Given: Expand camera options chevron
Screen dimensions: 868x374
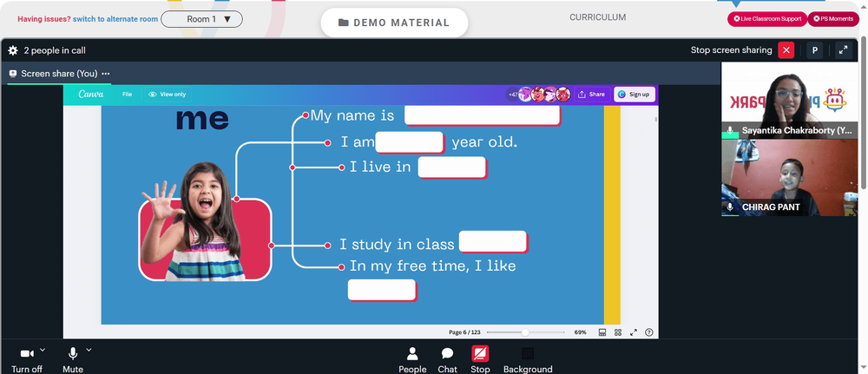Looking at the screenshot, I should [x=43, y=350].
